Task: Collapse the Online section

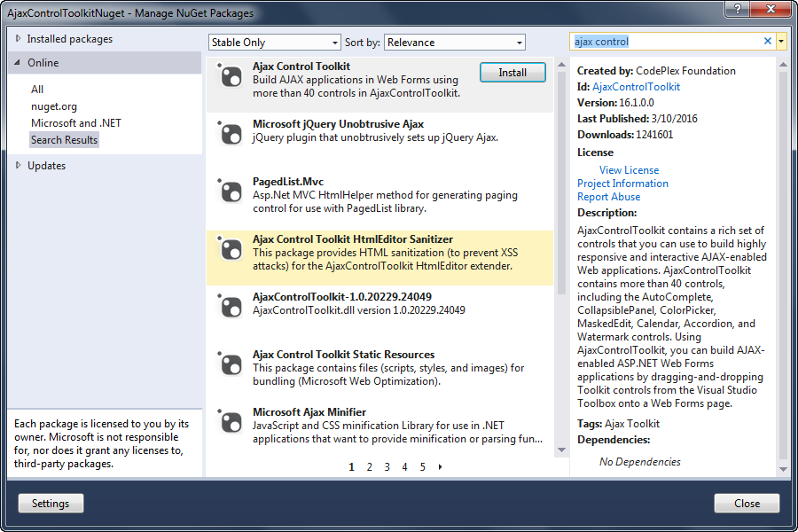Action: pyautogui.click(x=18, y=63)
